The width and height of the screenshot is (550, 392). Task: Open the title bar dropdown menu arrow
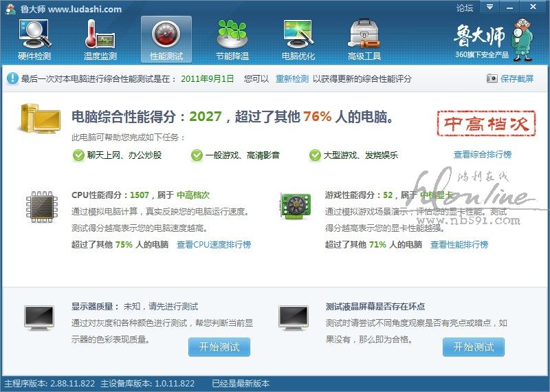click(x=489, y=7)
